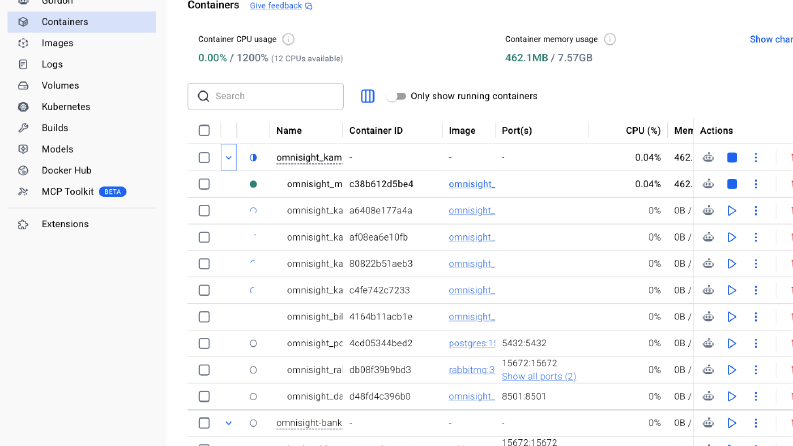This screenshot has height=446, width=793.
Task: Open the rabbitmq image link
Action: [472, 370]
